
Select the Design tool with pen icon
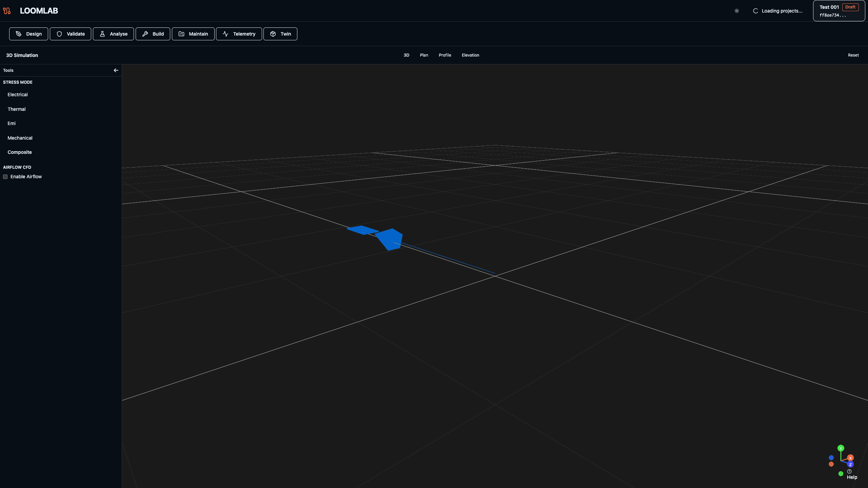19,34
